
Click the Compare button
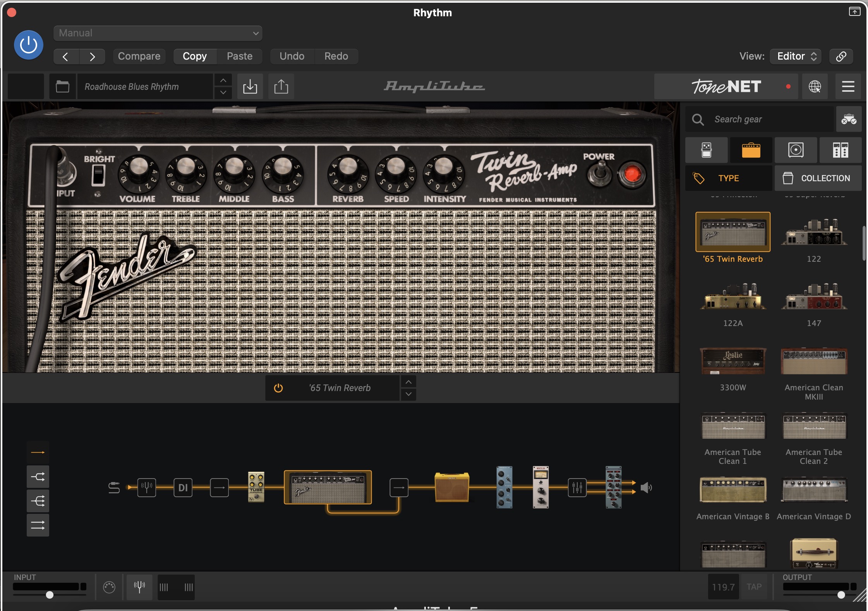139,57
